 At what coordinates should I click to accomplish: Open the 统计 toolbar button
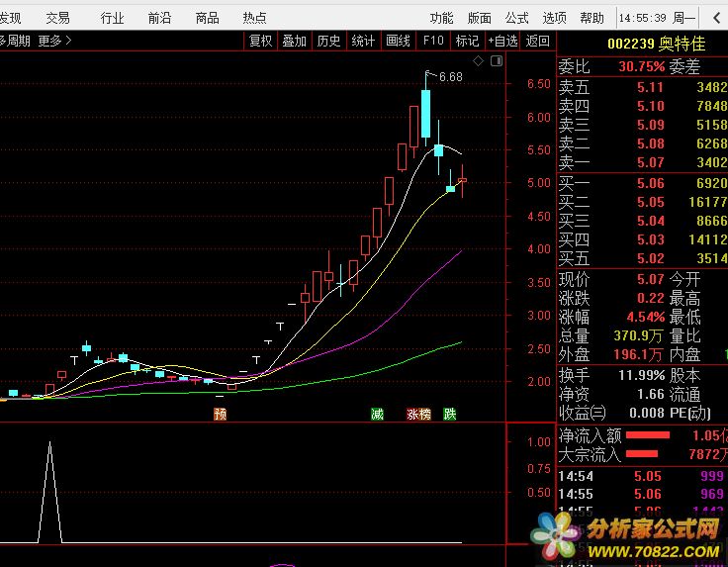coord(363,41)
